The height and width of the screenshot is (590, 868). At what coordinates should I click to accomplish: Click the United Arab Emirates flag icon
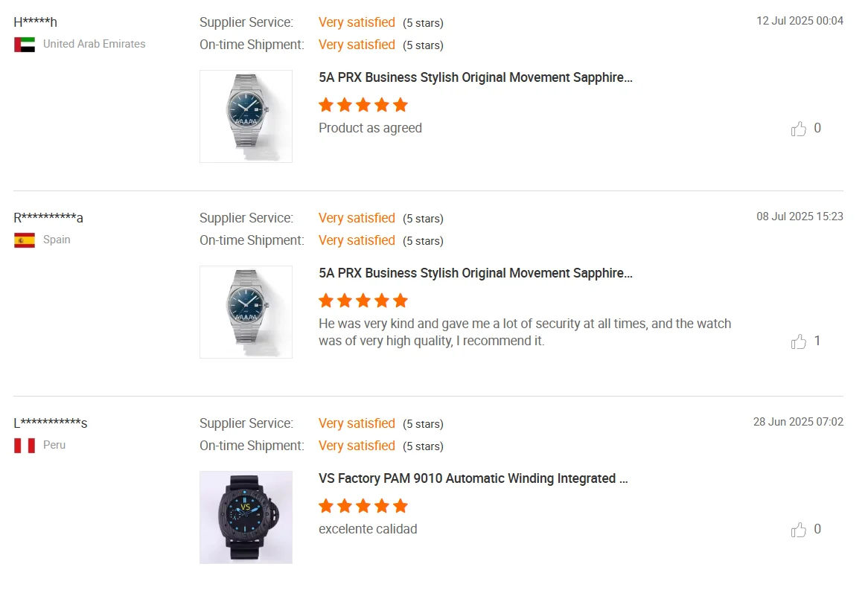[25, 44]
